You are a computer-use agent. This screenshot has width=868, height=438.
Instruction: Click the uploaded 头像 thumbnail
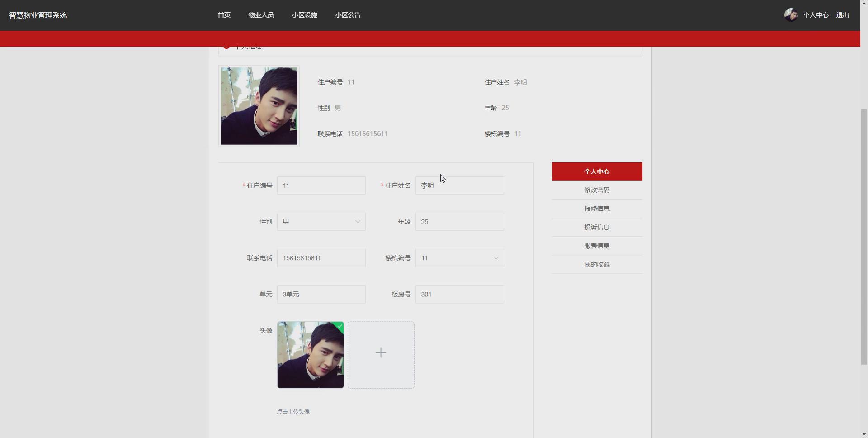tap(310, 355)
